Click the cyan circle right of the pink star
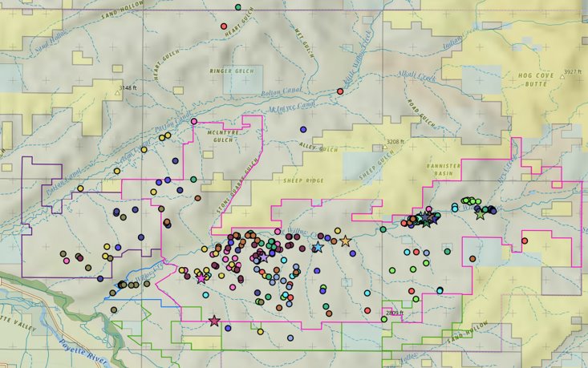Viewport: 588px width, 368px height. pyautogui.click(x=205, y=295)
